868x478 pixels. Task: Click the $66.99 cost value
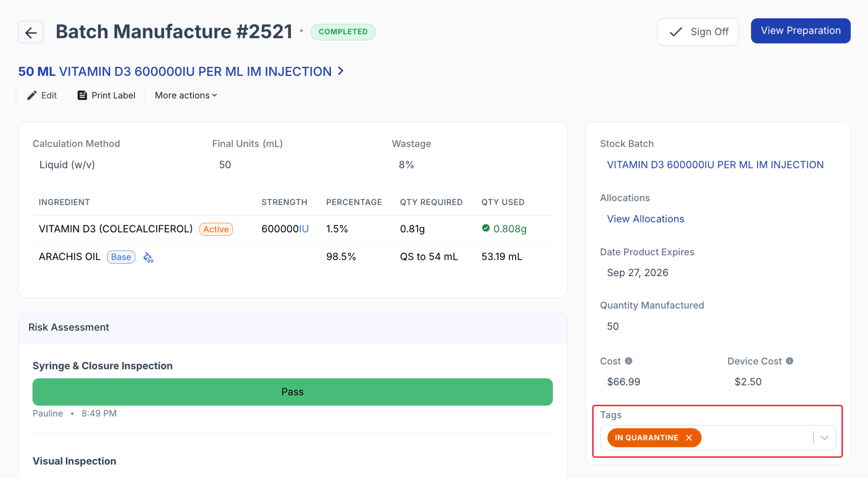point(623,382)
